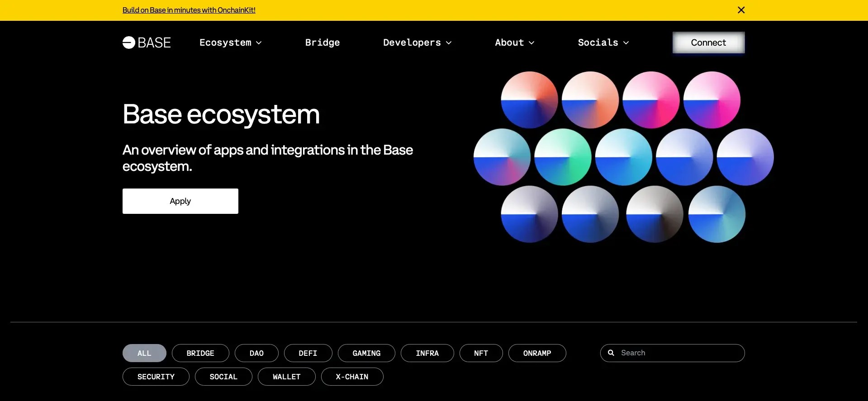Filter by SECURITY category
The width and height of the screenshot is (868, 401).
(x=156, y=377)
